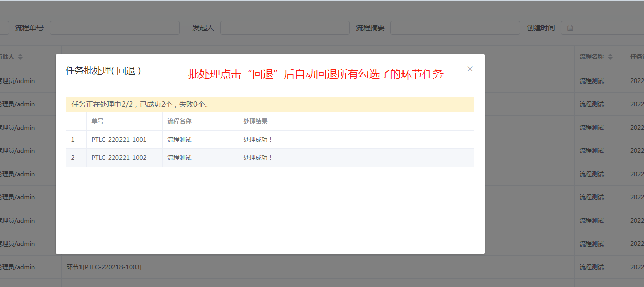Click 处理成功 result in first row
Viewport: 644px width, 287px height.
pos(258,140)
